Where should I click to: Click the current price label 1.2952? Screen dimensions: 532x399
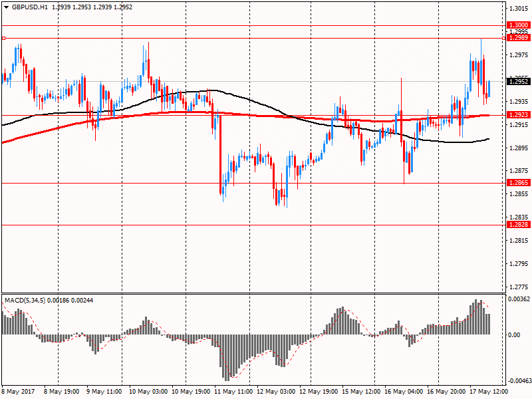[x=519, y=81]
